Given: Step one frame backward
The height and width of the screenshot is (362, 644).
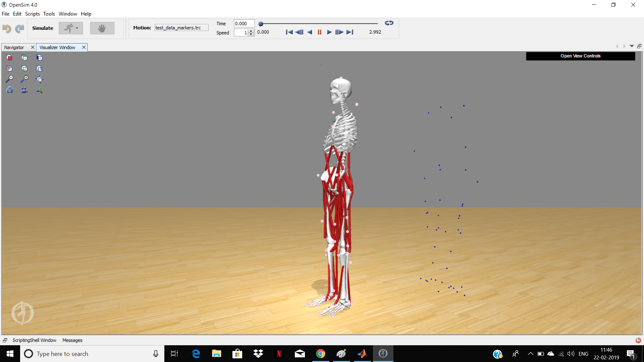Looking at the screenshot, I should coord(299,32).
